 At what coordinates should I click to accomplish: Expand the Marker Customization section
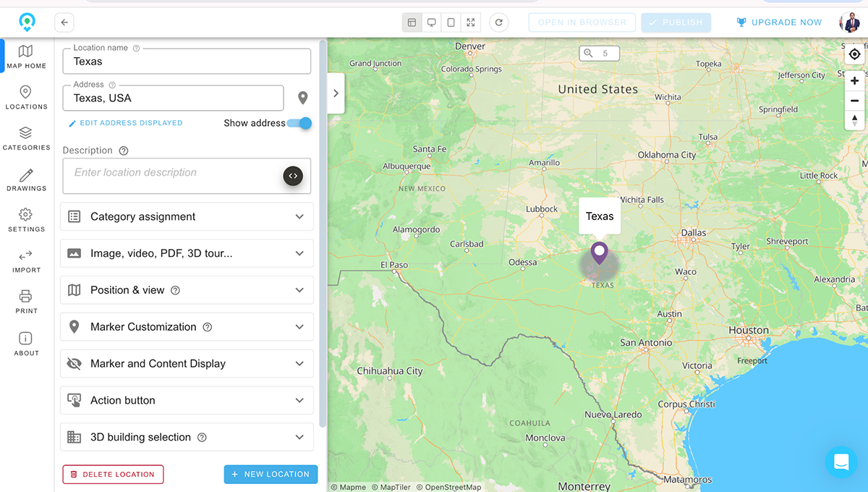pos(187,327)
